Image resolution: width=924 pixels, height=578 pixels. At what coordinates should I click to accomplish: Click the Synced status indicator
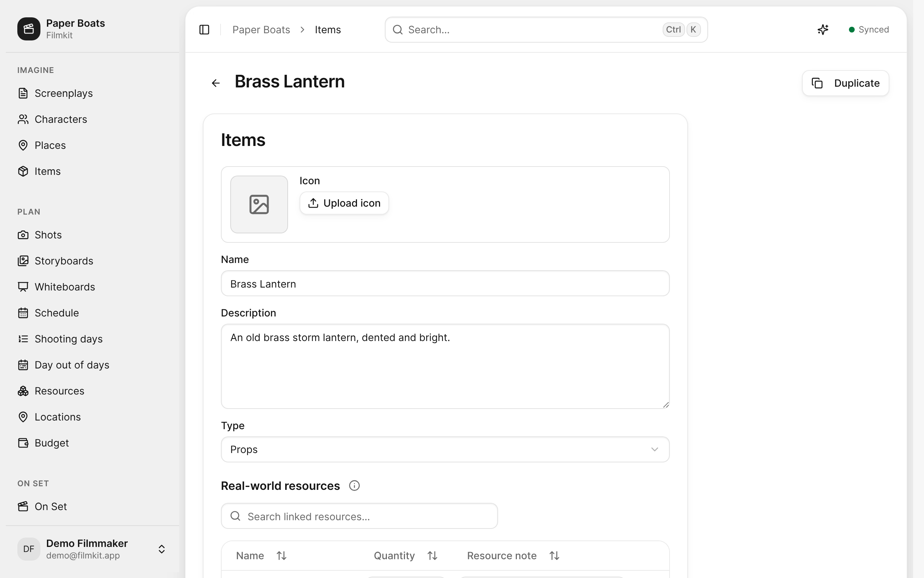point(869,29)
